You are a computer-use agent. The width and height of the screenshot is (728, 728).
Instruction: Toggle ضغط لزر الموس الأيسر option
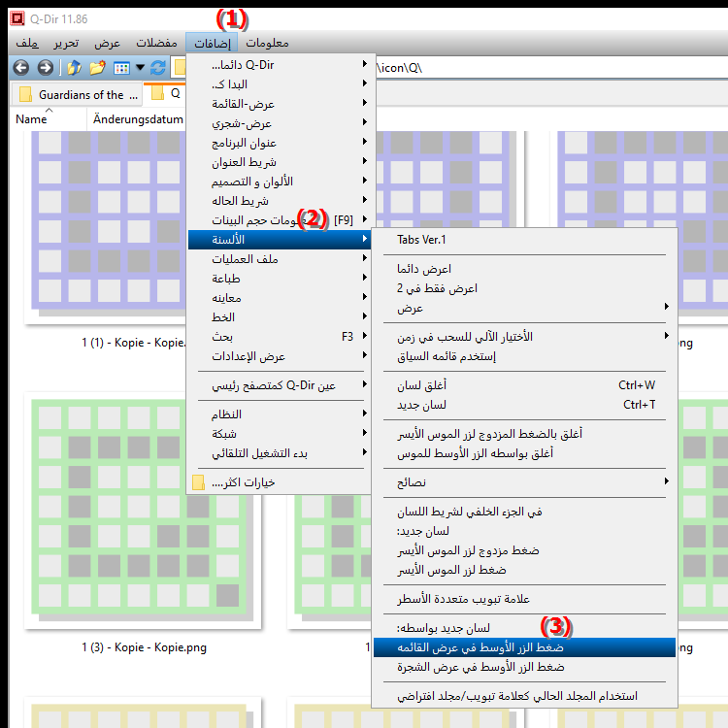tap(524, 570)
